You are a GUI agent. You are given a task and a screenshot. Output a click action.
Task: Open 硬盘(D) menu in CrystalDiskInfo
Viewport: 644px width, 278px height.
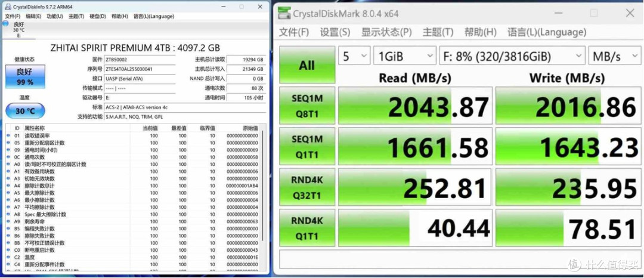click(98, 17)
